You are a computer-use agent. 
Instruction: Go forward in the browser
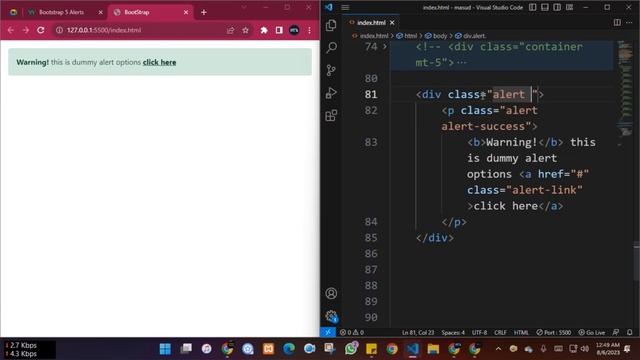point(25,30)
